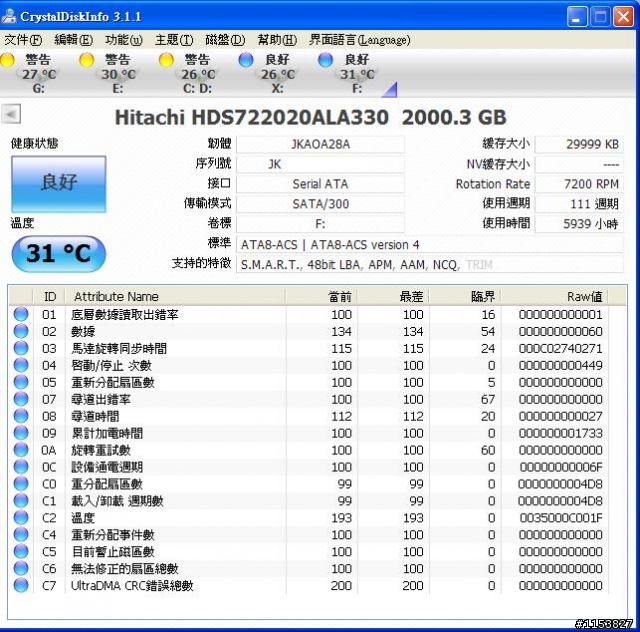Select disk C: D: warning status
640x632 pixels.
187,73
